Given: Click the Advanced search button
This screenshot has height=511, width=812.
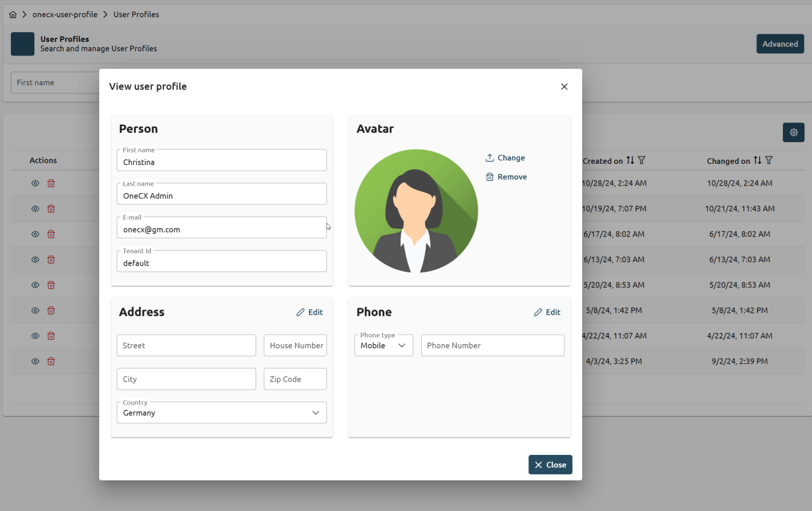Looking at the screenshot, I should 780,44.
